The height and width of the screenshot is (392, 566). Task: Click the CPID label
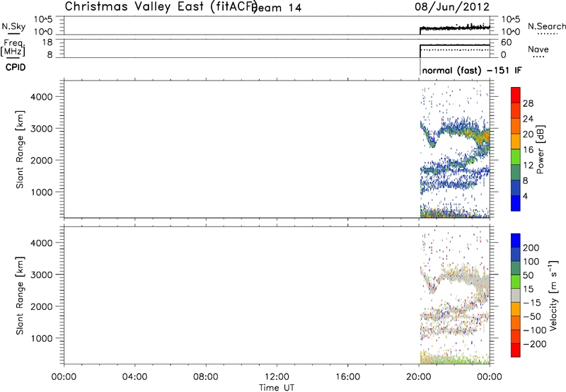16,67
